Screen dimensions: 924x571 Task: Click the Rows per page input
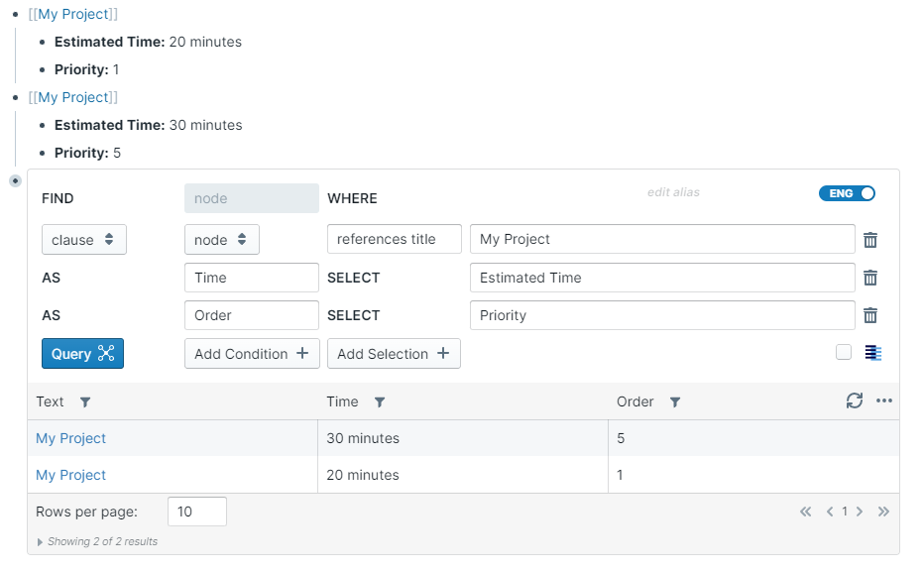tap(197, 512)
